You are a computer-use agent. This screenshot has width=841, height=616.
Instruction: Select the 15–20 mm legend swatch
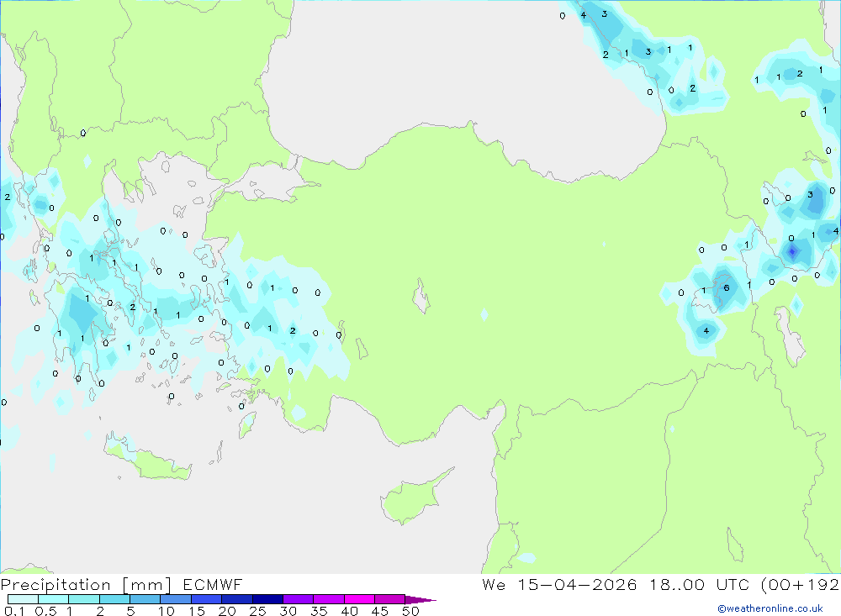pyautogui.click(x=207, y=599)
